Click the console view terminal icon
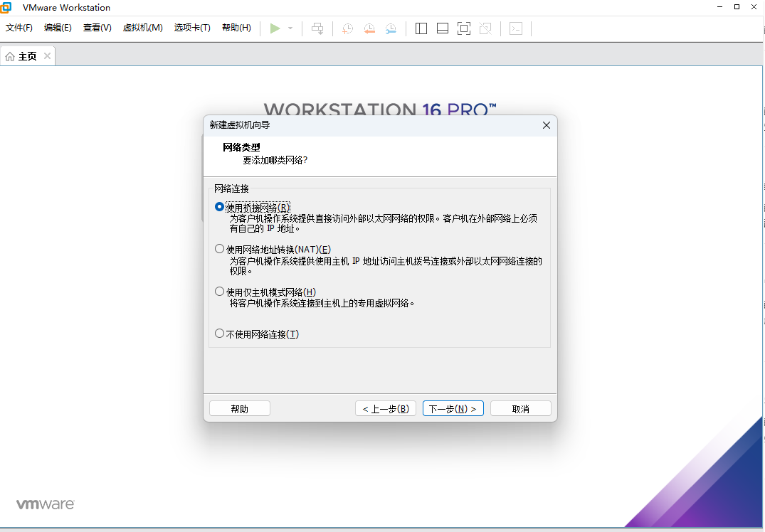 [x=516, y=28]
